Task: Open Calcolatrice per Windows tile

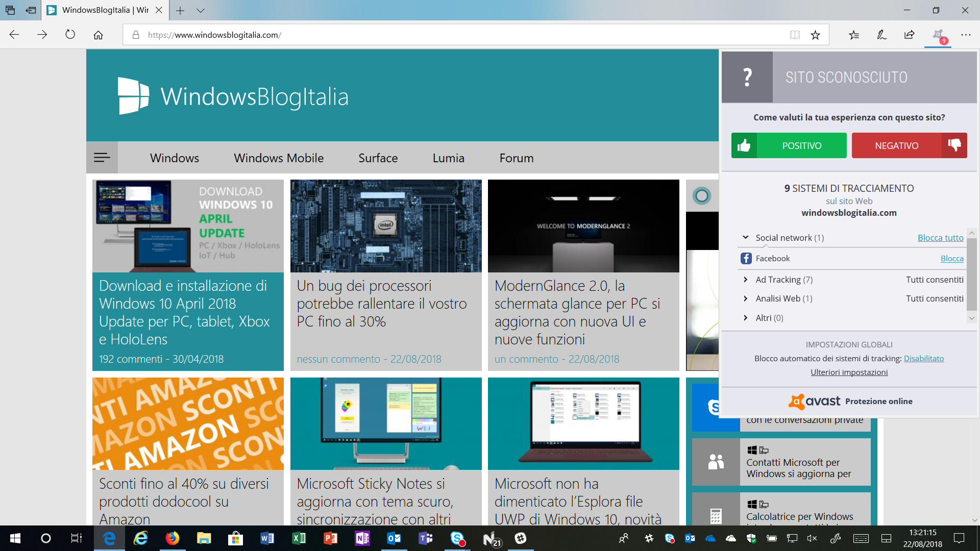Action: (x=781, y=509)
